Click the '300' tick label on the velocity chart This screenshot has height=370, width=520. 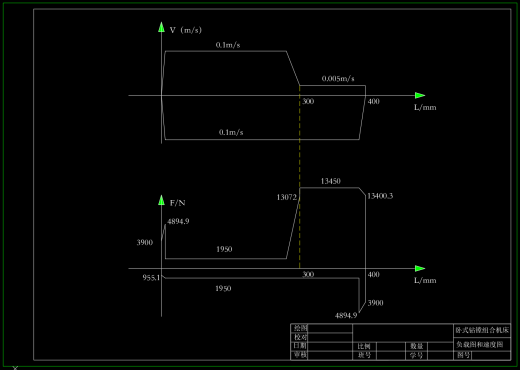coord(308,101)
